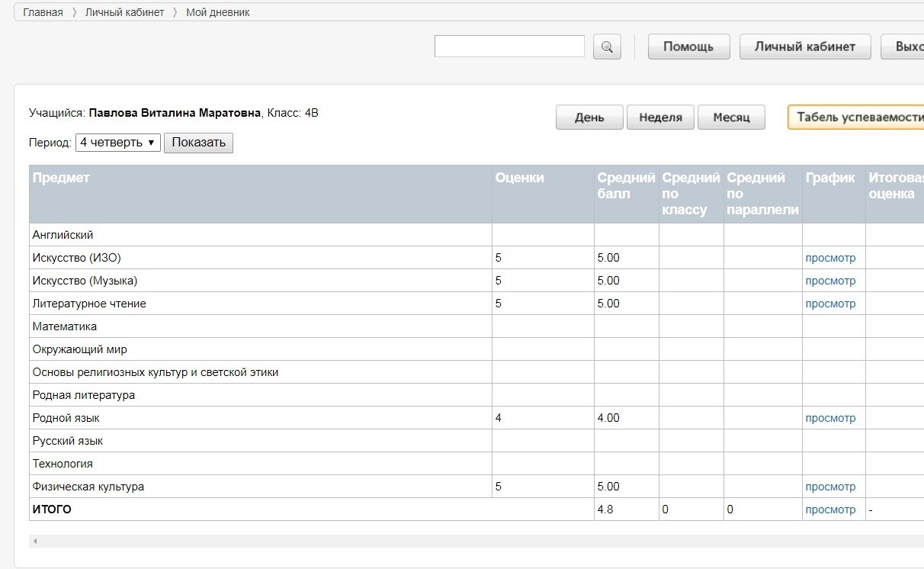Switch to the День view
The width and height of the screenshot is (924, 569).
pyautogui.click(x=589, y=117)
